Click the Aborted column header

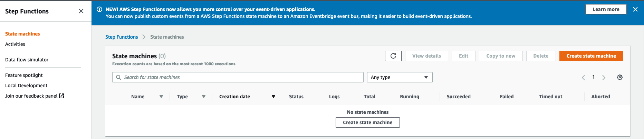(x=600, y=97)
